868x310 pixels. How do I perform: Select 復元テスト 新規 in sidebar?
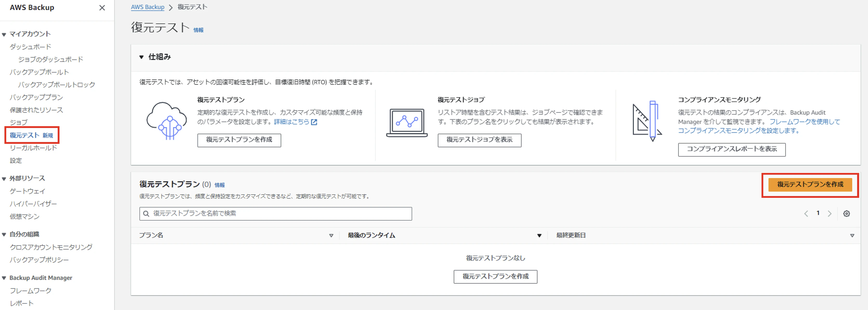click(x=31, y=135)
